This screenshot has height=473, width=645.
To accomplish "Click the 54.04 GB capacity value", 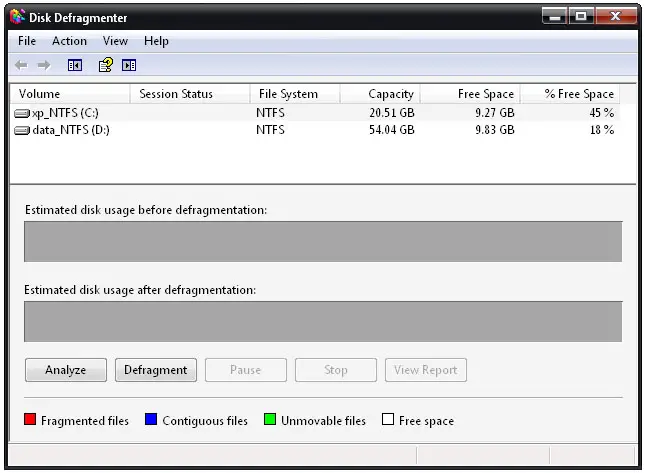I will click(392, 130).
